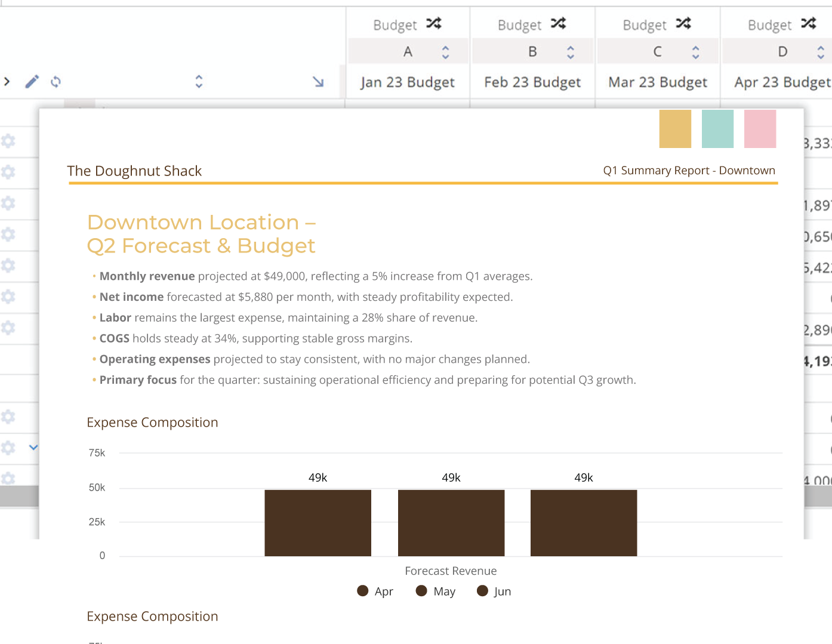Toggle the Jun series in the chart legend
The height and width of the screenshot is (644, 832).
pos(494,591)
